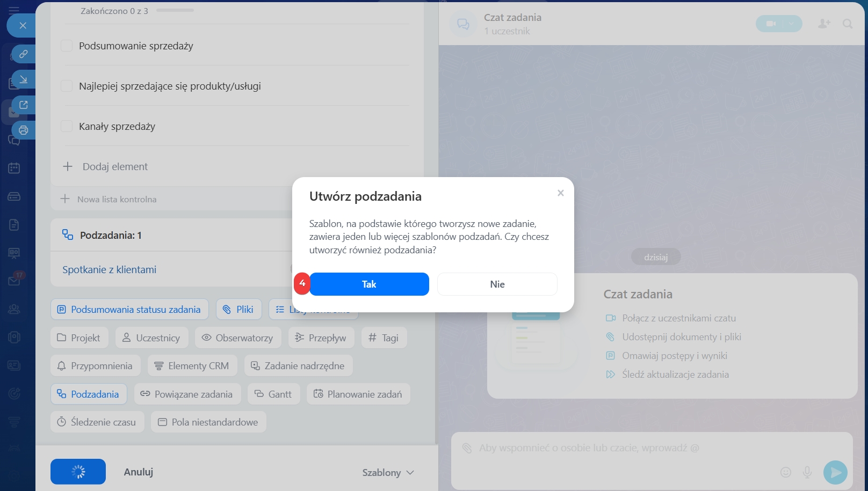Screen dimensions: 868x491
Task: Close the Utwórz podzadania dialog
Action: (560, 193)
